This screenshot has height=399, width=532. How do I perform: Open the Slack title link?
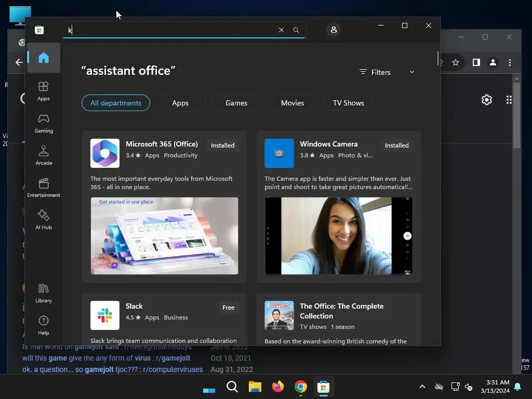[134, 306]
